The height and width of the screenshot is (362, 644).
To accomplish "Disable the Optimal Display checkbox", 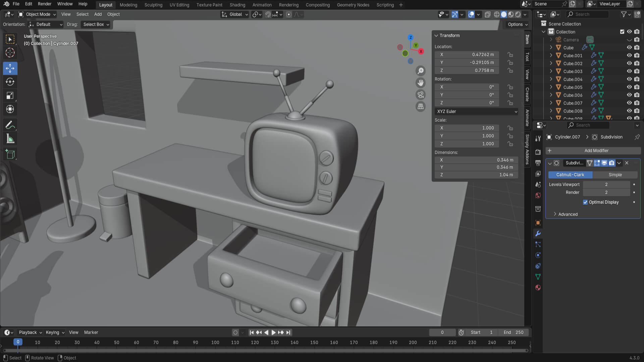I will tap(585, 202).
